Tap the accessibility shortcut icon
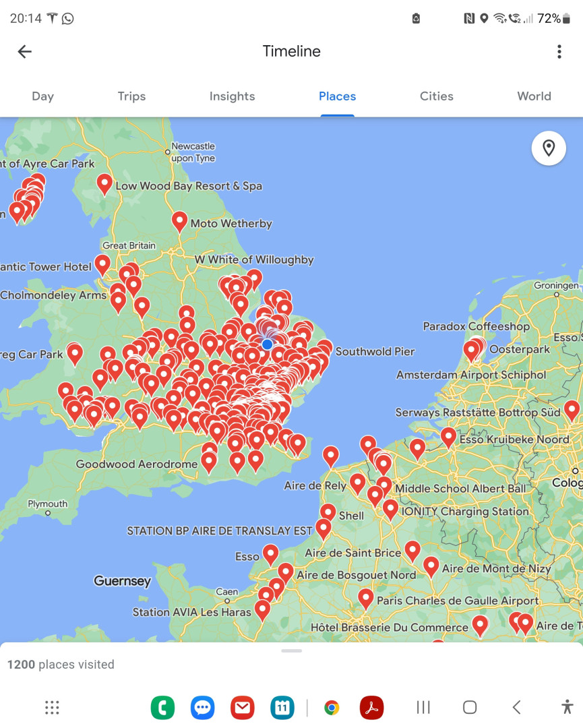 567,706
